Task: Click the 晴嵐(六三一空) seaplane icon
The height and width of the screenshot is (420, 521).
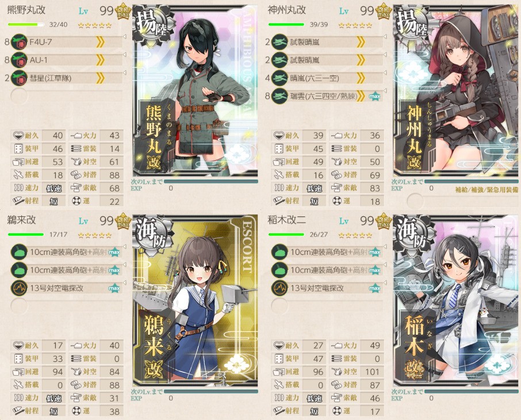Action: click(x=279, y=78)
